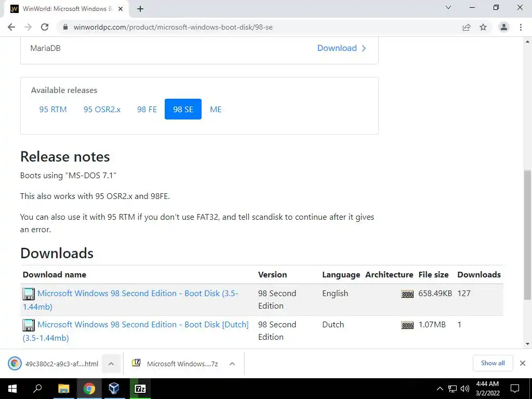Screen dimensions: 532x399
Task: Select the 95 RTM release
Action: point(53,109)
